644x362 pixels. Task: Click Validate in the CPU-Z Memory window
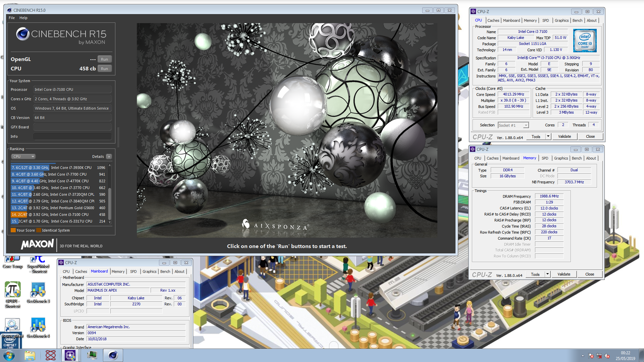[564, 274]
